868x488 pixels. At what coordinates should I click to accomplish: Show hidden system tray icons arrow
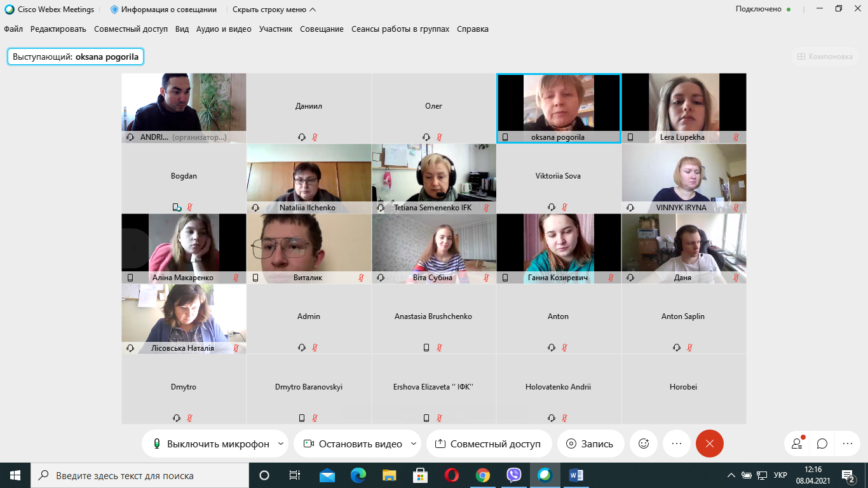731,475
